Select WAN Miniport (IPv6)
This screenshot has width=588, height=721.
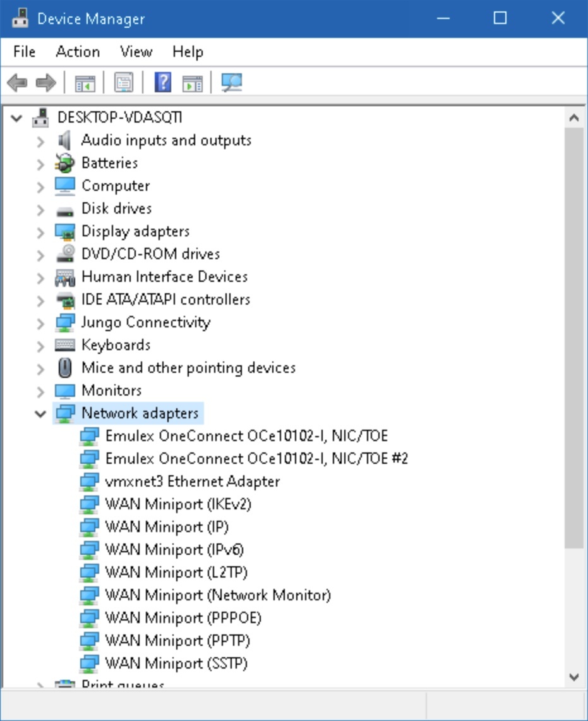(175, 550)
